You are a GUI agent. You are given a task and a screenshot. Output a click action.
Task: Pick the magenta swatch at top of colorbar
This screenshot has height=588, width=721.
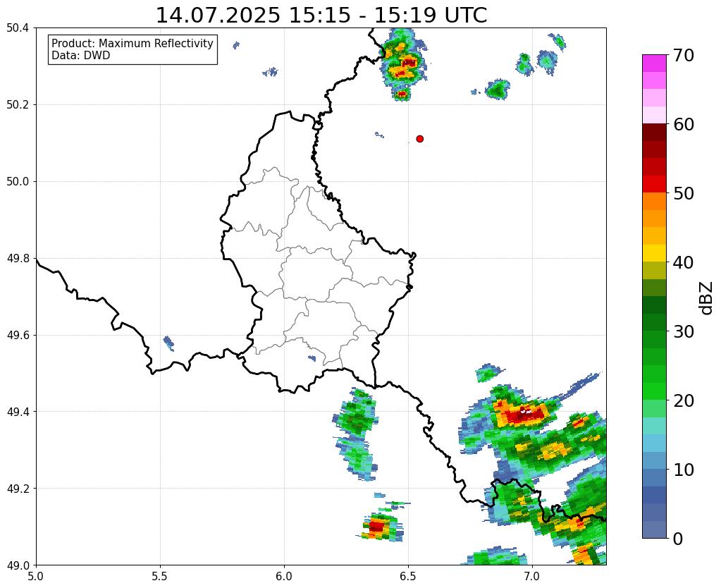pyautogui.click(x=654, y=63)
